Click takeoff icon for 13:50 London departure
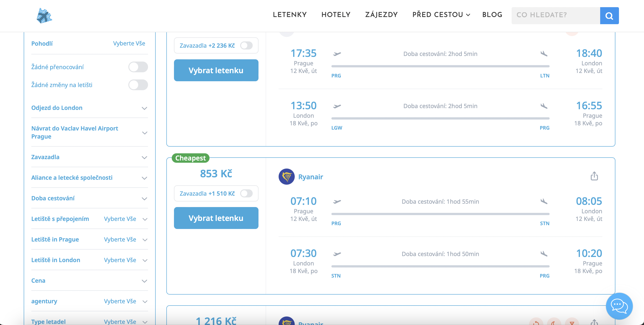This screenshot has width=644, height=325. tap(337, 106)
